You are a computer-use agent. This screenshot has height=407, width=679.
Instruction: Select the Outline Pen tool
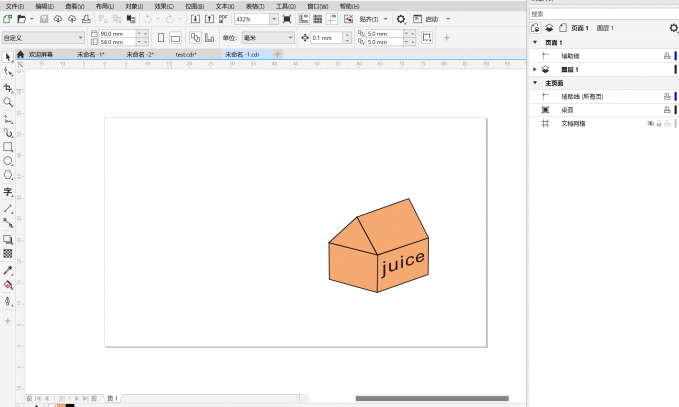8,301
